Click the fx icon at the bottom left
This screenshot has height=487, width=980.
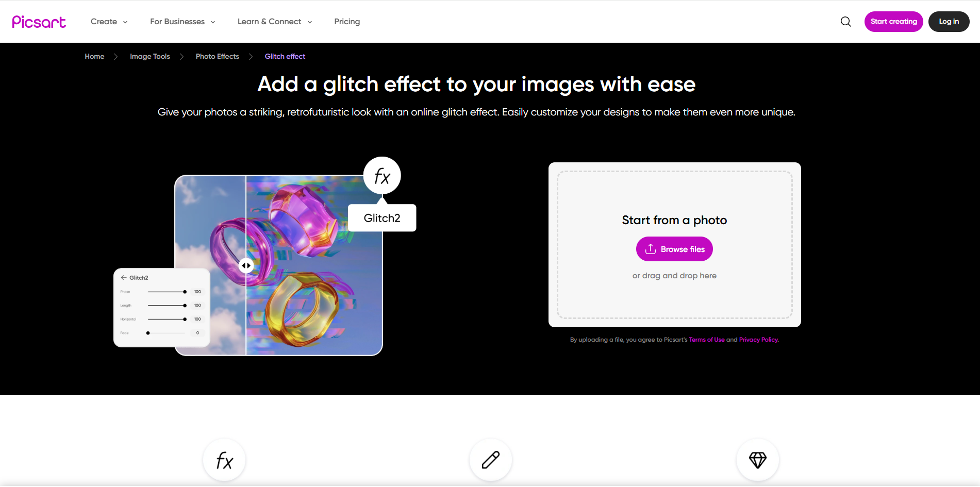tap(224, 460)
